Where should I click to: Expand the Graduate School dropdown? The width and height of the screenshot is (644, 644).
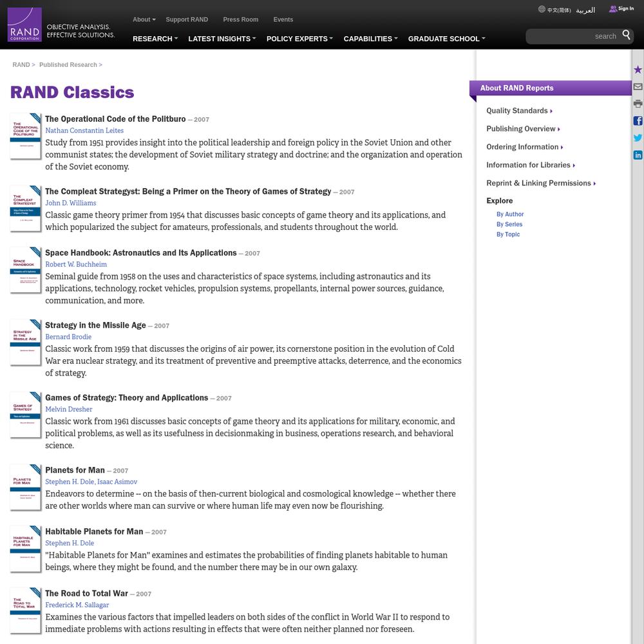pos(447,39)
